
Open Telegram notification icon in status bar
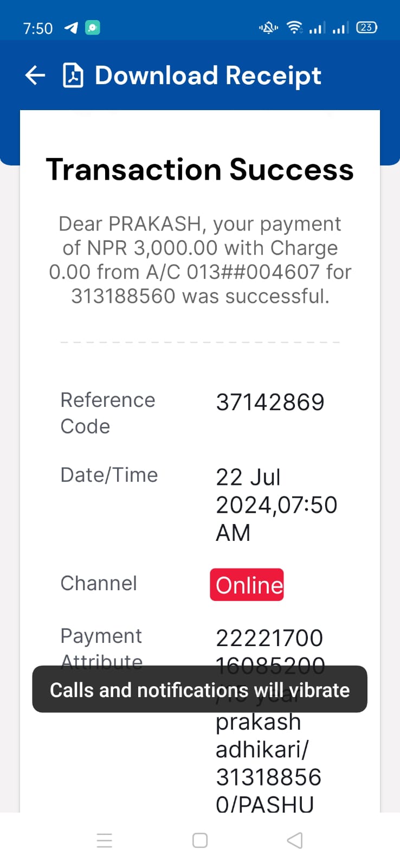pyautogui.click(x=71, y=28)
